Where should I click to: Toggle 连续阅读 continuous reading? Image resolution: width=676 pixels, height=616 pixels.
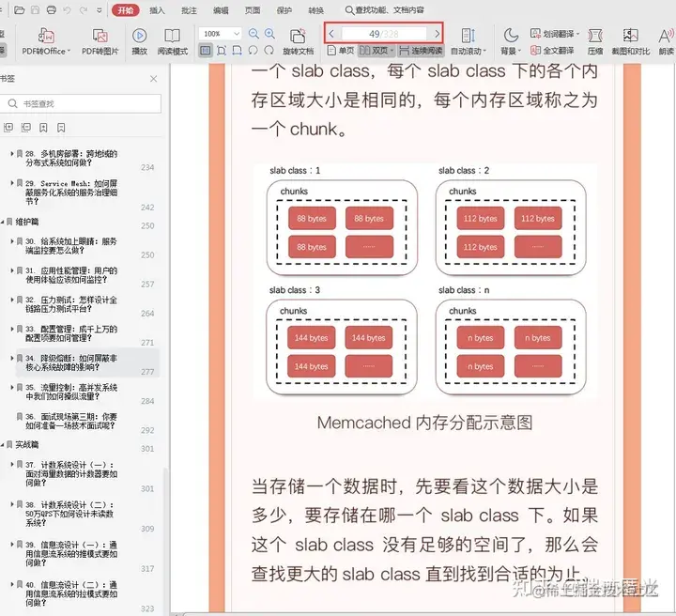(x=421, y=51)
